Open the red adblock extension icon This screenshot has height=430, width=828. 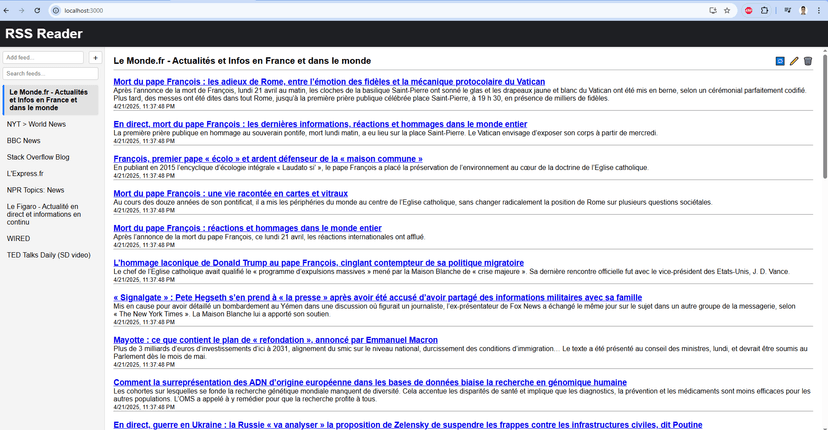tap(748, 11)
